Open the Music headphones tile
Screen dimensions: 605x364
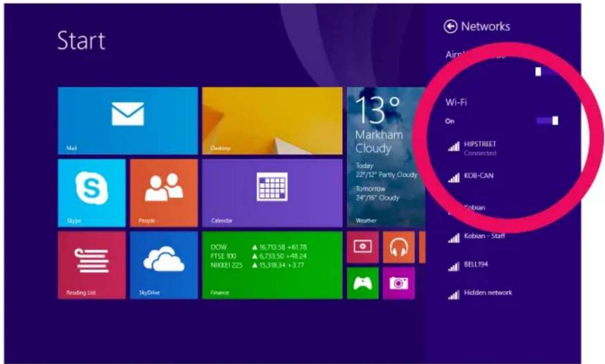398,247
